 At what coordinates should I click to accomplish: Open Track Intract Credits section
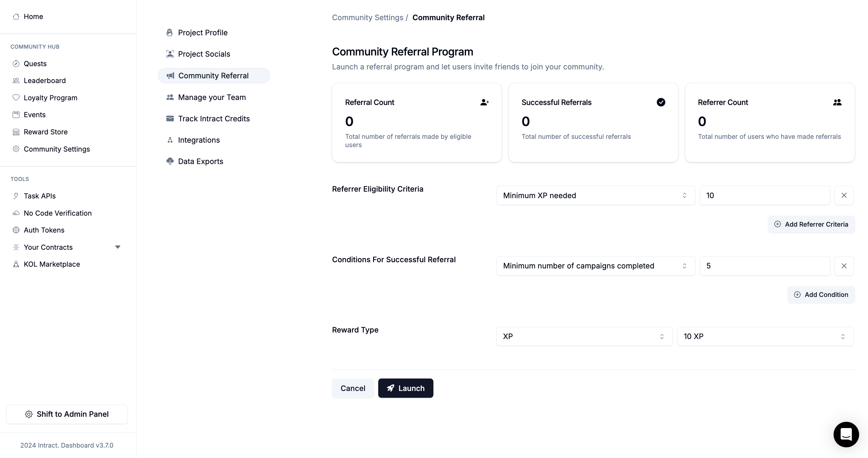[214, 119]
